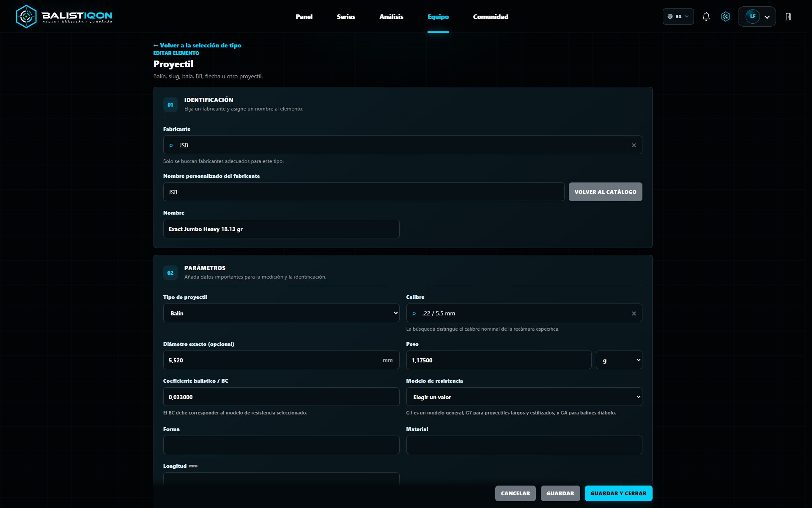
Task: Clear the JSB manufacturer field
Action: [x=634, y=145]
